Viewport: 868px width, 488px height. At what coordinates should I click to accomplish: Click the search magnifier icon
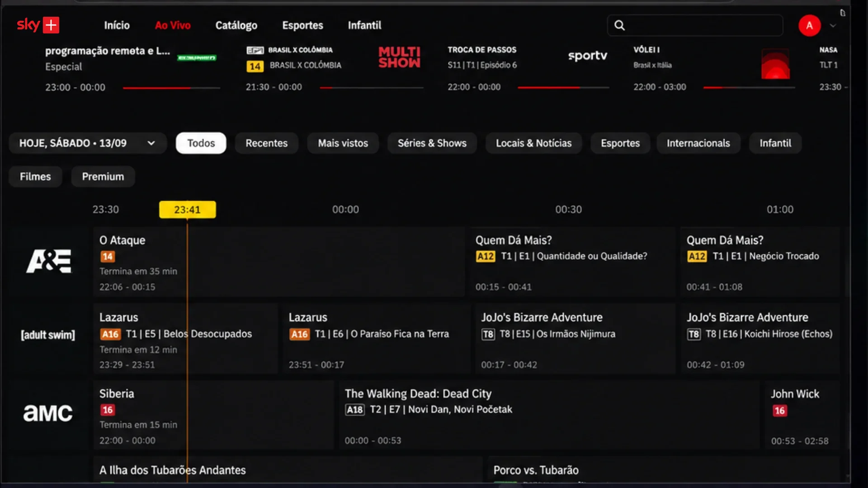pos(619,25)
